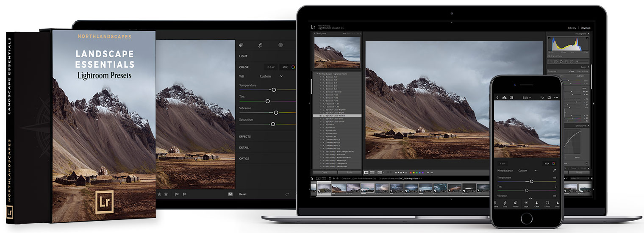Click the Copy button under presets
Screen dimensions: 644x233
[325, 172]
